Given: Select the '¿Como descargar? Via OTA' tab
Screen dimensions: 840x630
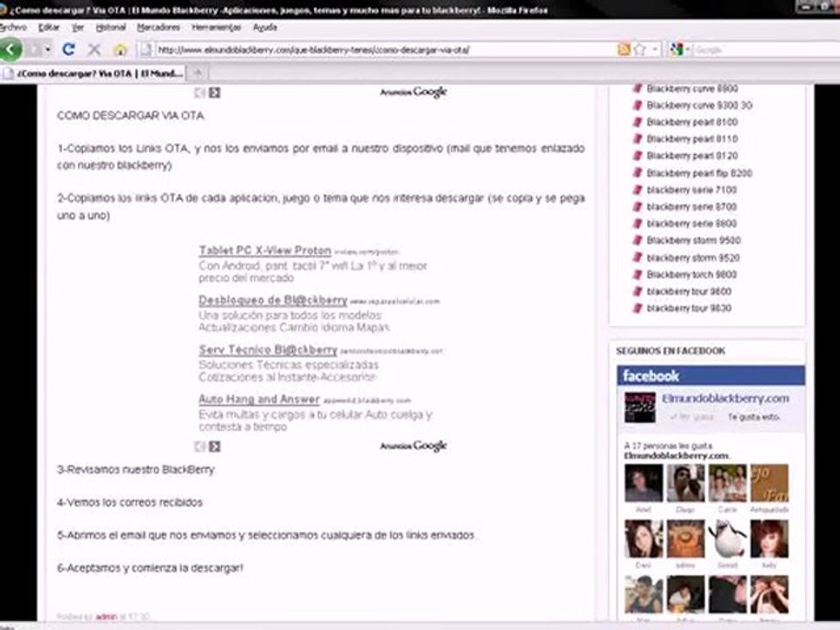Looking at the screenshot, I should click(x=93, y=73).
